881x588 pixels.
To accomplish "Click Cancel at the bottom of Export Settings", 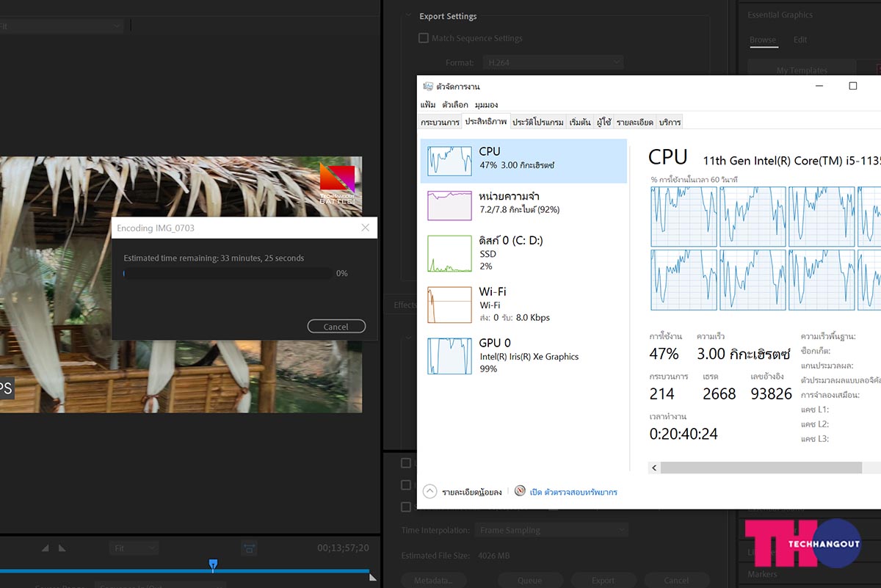I will pos(678,580).
